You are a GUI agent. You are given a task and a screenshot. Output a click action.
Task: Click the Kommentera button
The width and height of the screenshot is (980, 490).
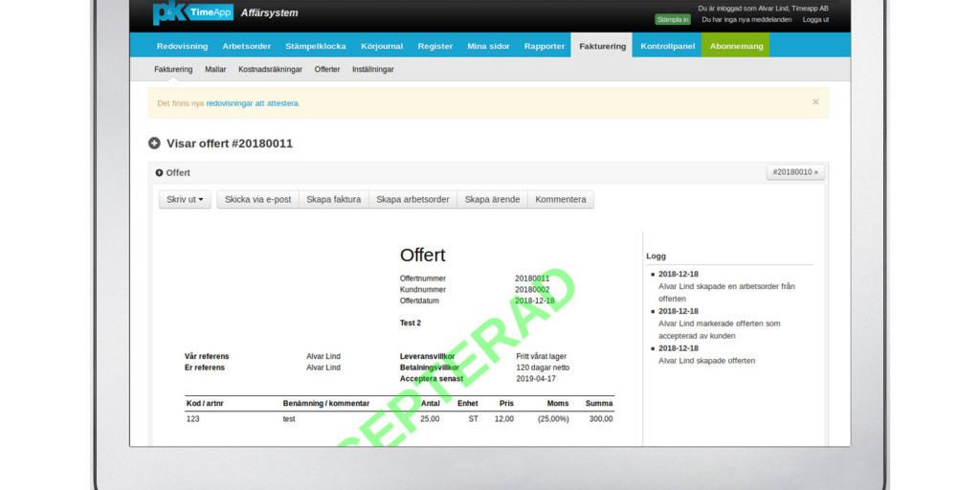coord(561,200)
